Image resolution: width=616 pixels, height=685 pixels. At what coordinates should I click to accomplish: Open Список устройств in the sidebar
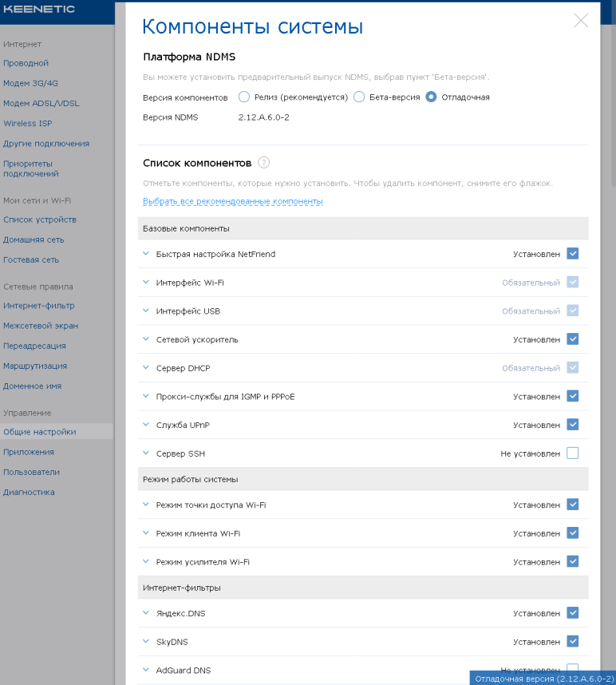(40, 220)
